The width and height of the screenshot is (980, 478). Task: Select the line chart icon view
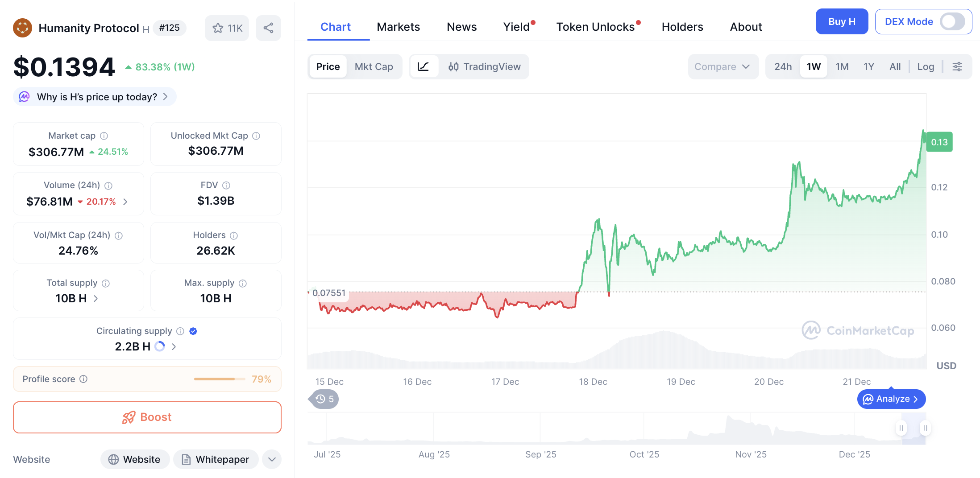click(x=423, y=67)
